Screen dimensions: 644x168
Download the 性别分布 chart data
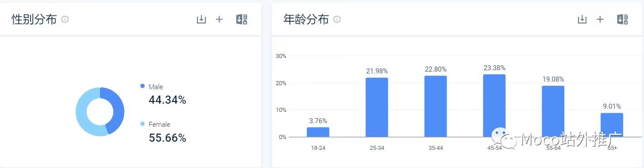coord(201,19)
